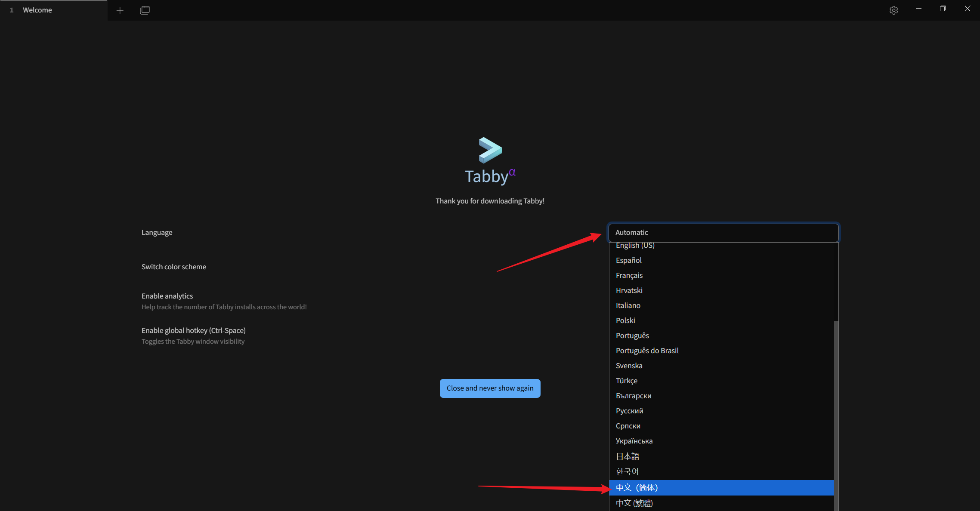This screenshot has height=511, width=980.
Task: Click the Enable global hotkey (Ctrl-Space) label
Action: (x=194, y=330)
